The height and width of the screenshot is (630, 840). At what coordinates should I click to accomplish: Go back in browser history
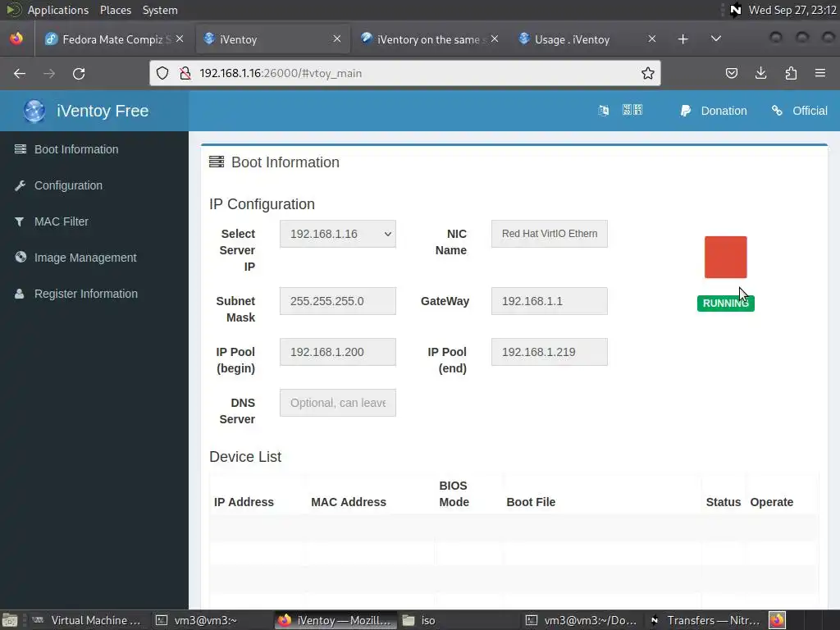click(x=20, y=73)
